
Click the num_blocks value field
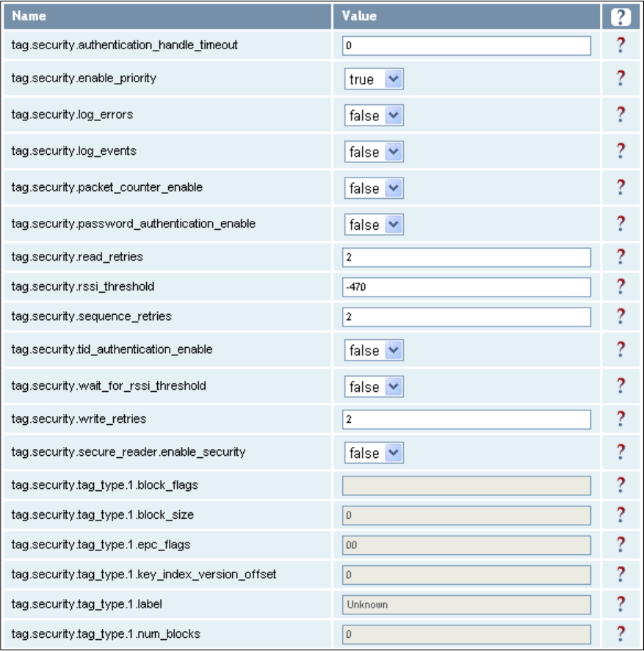point(466,635)
